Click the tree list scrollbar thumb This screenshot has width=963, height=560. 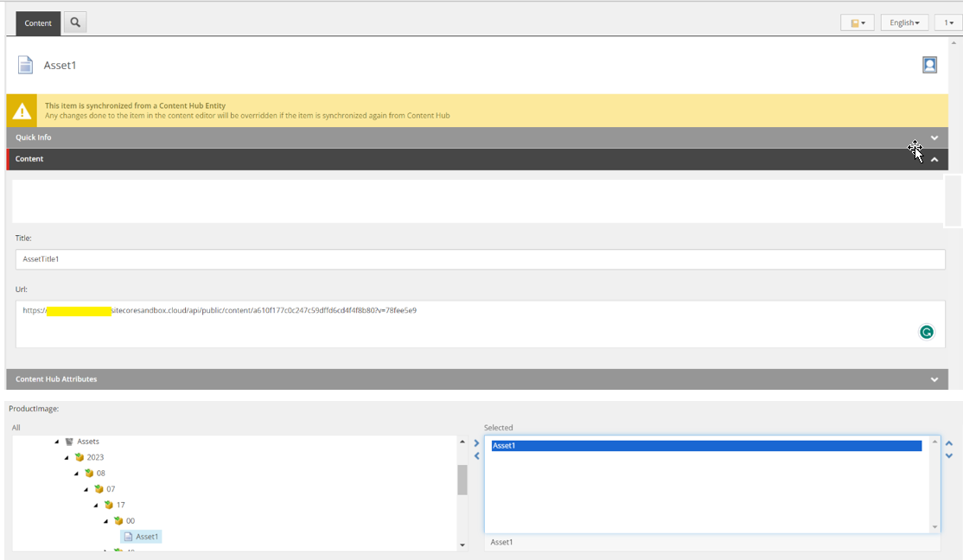[462, 480]
